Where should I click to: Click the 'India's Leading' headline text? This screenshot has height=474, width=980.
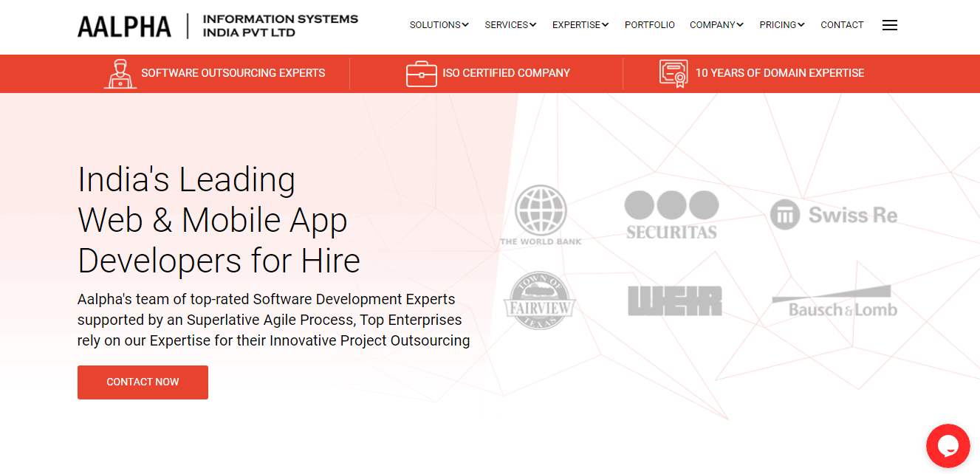187,179
